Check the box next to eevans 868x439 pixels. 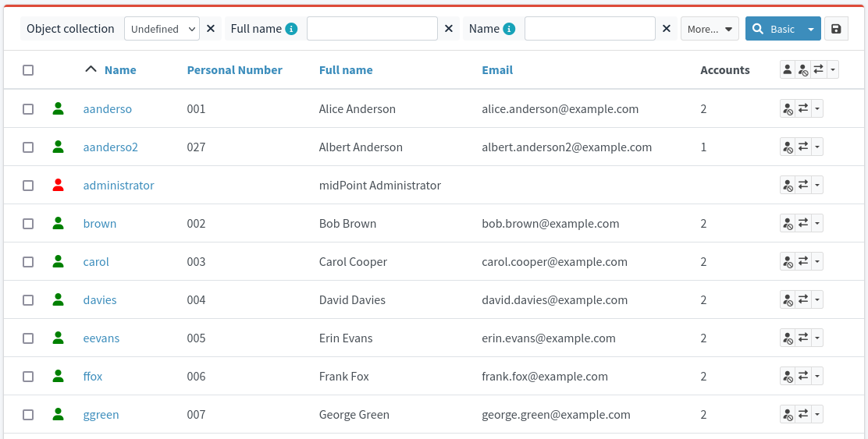click(28, 338)
